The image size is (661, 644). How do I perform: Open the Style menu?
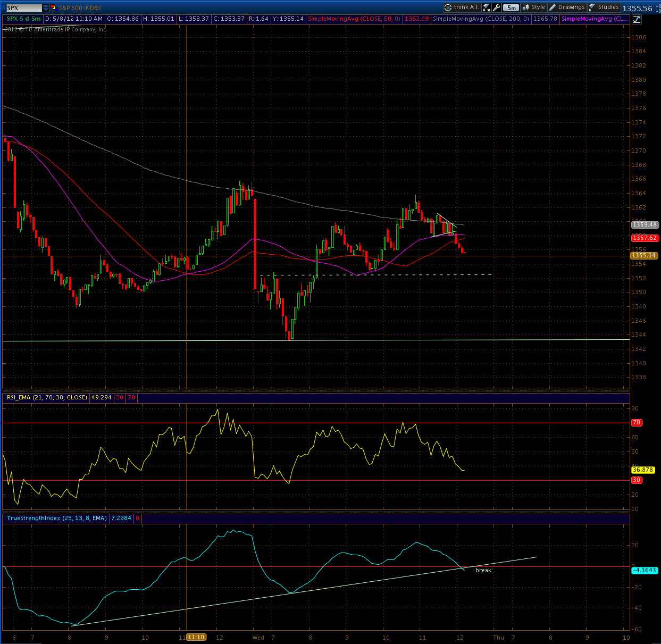point(534,7)
